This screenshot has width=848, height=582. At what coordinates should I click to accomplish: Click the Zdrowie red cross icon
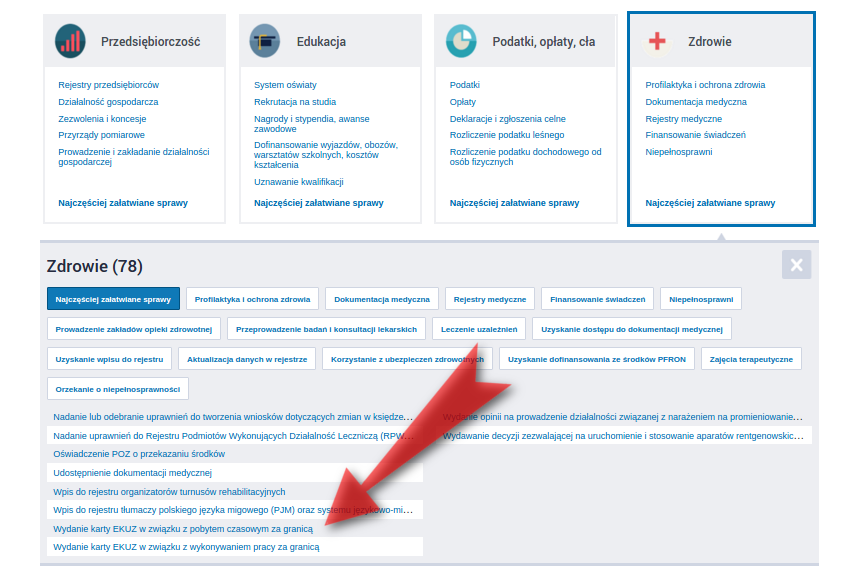click(657, 41)
